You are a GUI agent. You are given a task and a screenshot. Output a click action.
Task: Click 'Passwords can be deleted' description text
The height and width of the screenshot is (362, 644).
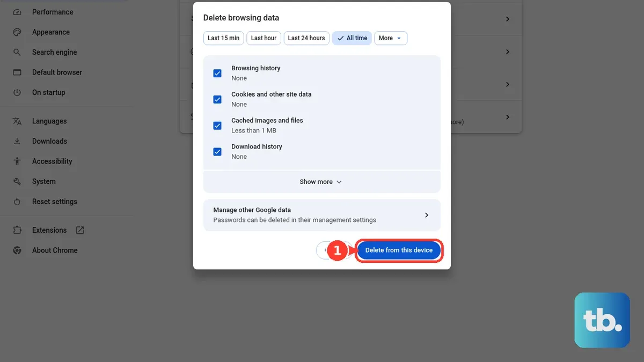click(x=295, y=220)
